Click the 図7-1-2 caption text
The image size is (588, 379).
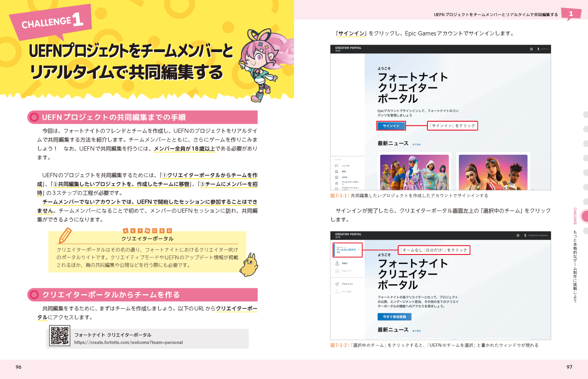434,345
